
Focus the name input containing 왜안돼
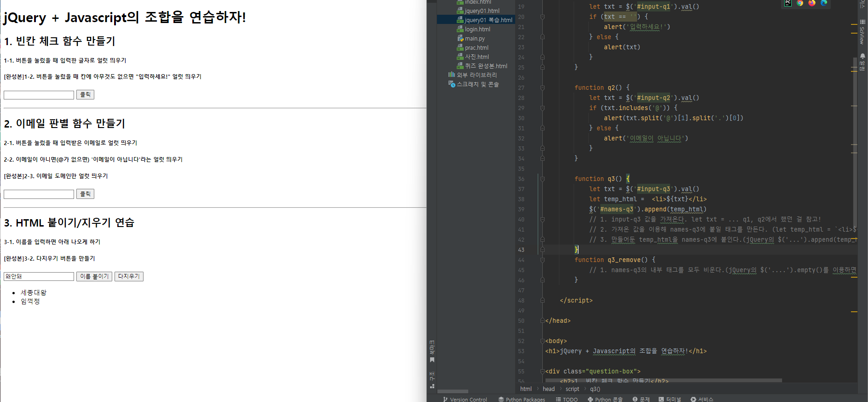[x=39, y=276]
